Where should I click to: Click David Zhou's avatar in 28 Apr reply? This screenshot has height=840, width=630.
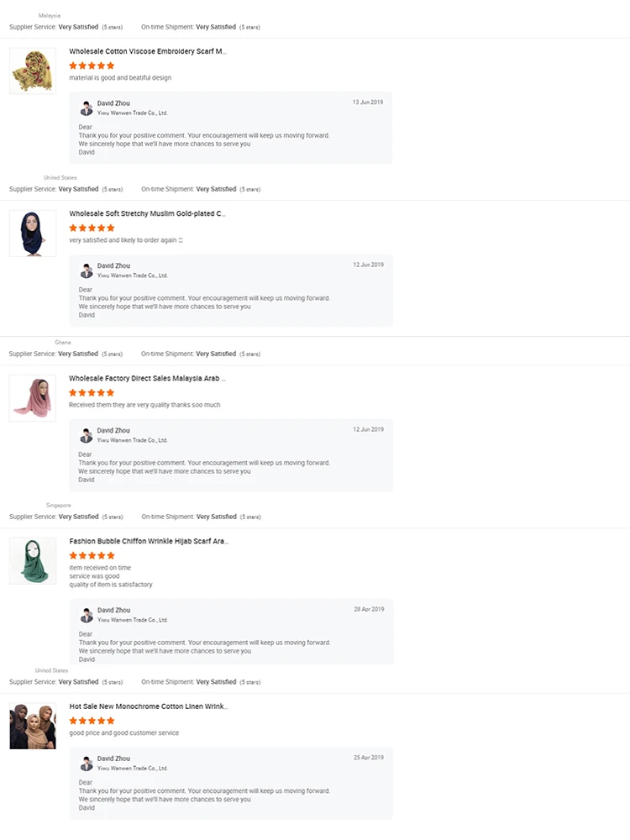point(86,615)
